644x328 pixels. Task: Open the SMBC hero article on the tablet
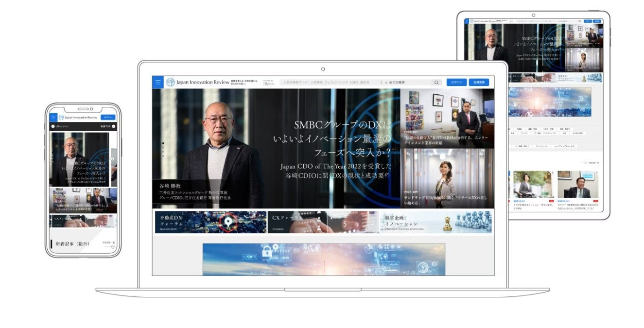515,49
